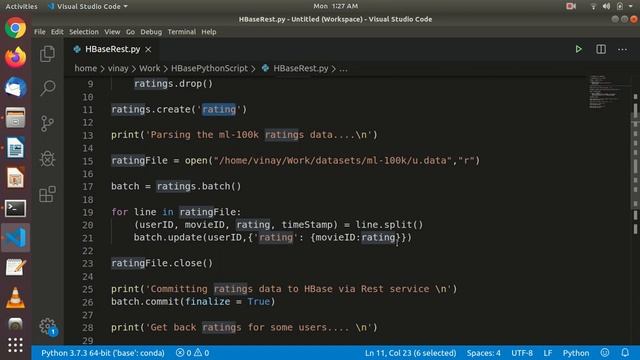Open Visual Studio Code app menu
The height and width of the screenshot is (360, 640).
(87, 6)
